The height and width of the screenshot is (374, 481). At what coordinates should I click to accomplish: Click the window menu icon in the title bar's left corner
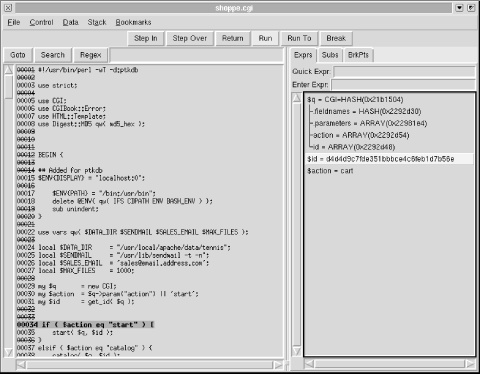[x=8, y=8]
